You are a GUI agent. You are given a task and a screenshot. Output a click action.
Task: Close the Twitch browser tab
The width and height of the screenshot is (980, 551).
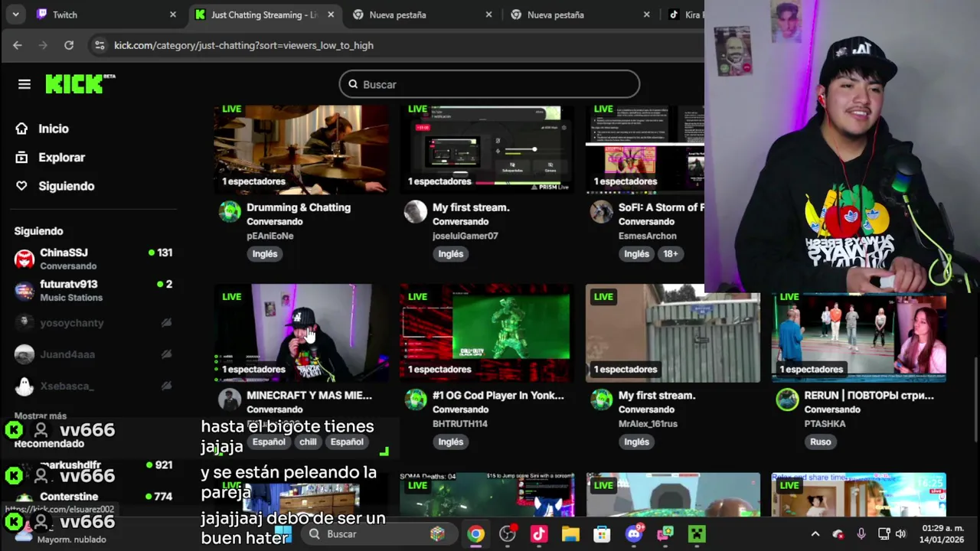tap(173, 15)
